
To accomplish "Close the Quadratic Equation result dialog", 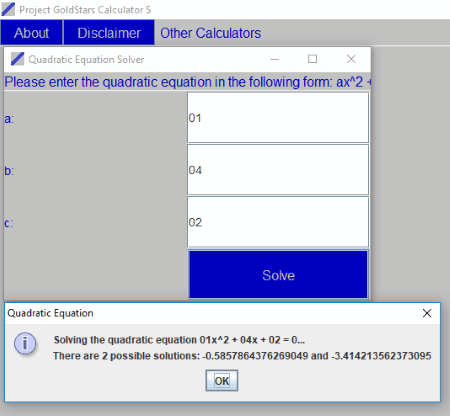I will [x=427, y=313].
